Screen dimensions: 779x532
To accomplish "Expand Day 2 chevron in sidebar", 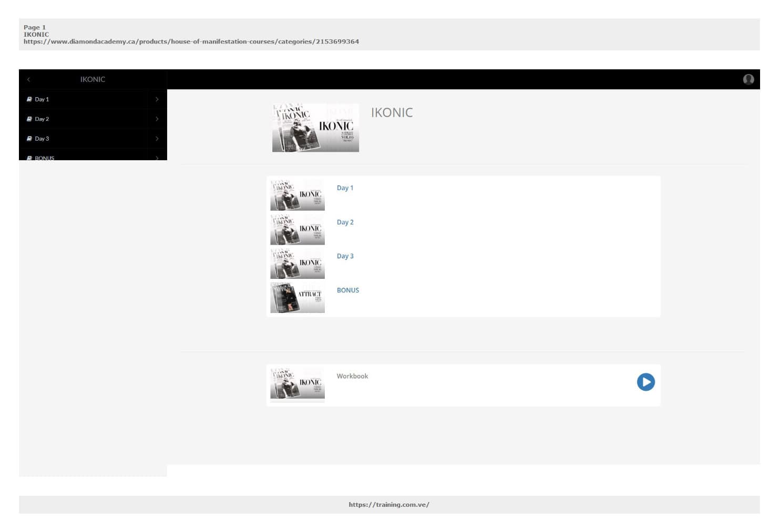I will (157, 119).
